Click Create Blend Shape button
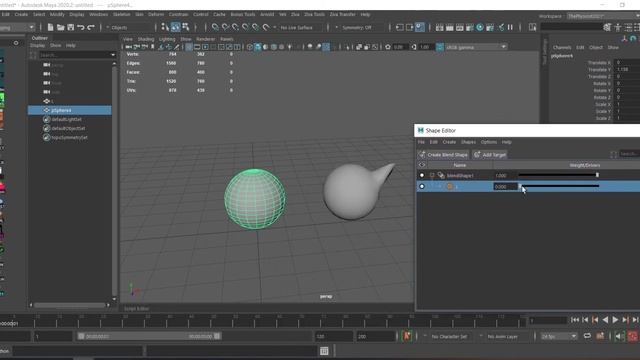This screenshot has width=640, height=360. tap(443, 155)
